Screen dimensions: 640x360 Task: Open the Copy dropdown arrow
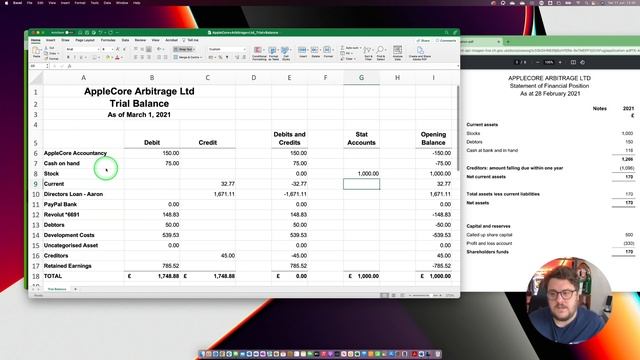[58, 53]
